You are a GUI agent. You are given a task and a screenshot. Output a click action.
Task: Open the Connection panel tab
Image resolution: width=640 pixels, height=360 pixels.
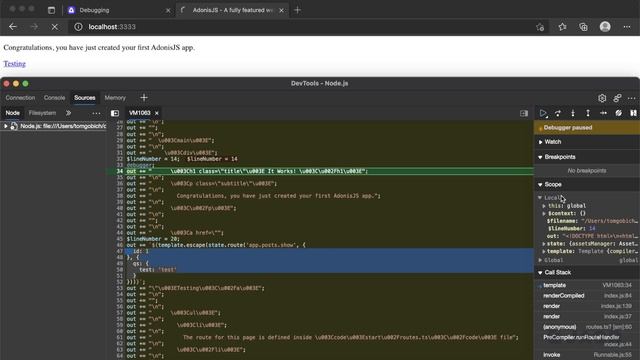click(x=20, y=98)
